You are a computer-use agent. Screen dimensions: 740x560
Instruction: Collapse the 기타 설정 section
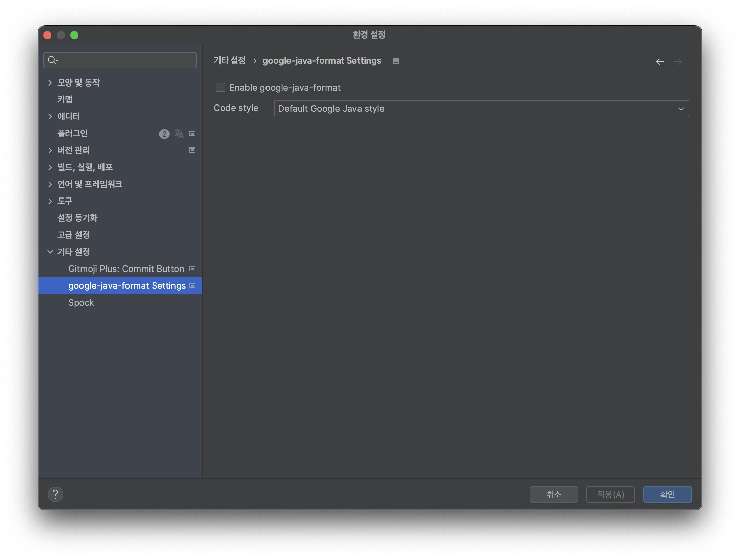[x=50, y=252]
